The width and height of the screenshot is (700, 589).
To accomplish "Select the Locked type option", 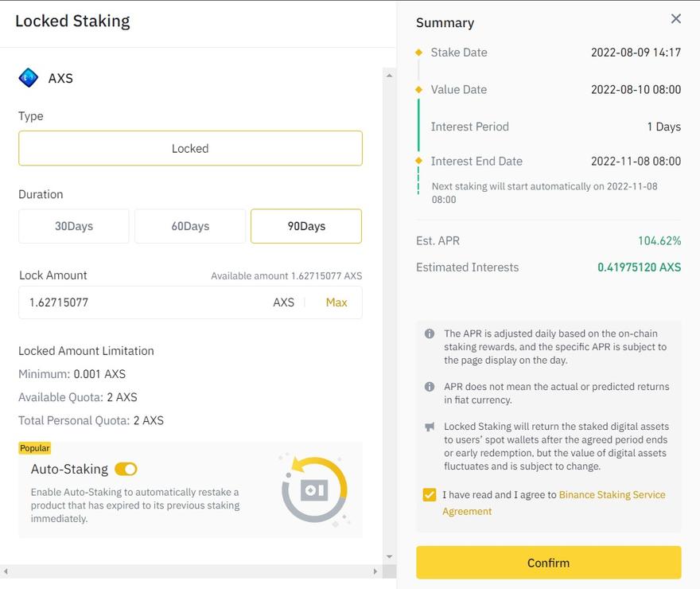I will (x=190, y=148).
